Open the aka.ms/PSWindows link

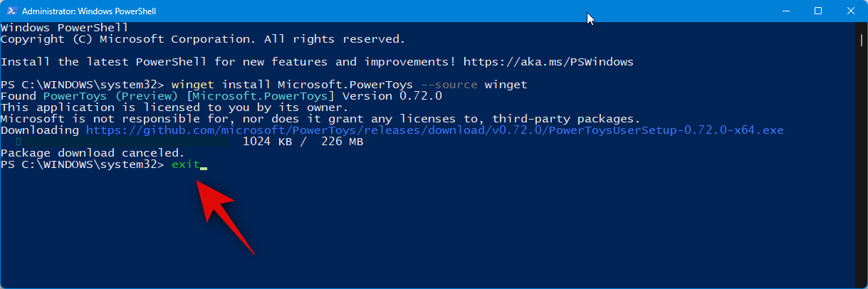pos(548,61)
